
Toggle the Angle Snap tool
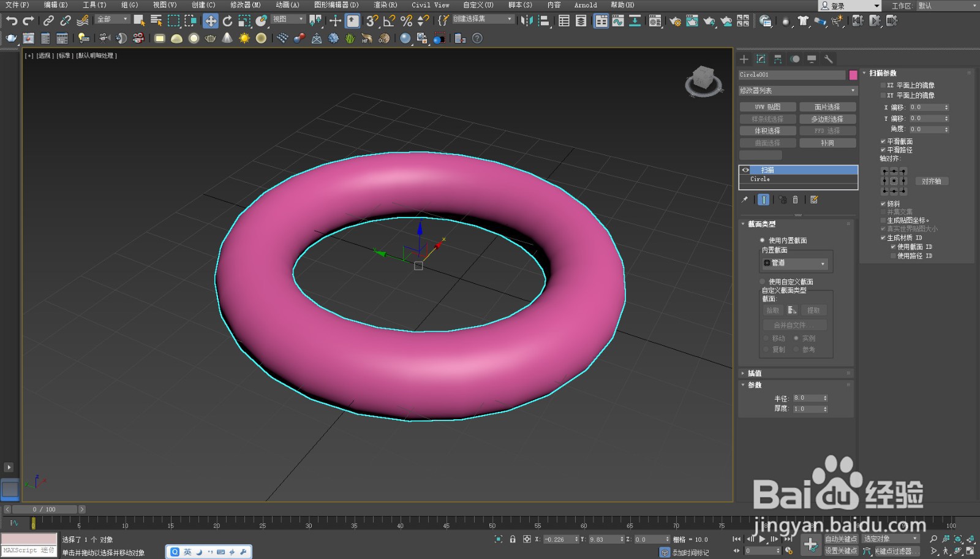tap(389, 21)
